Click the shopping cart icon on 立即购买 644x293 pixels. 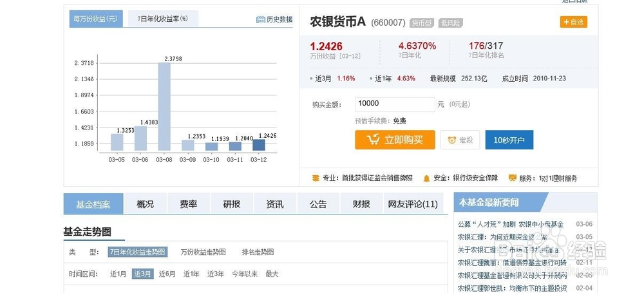(x=374, y=140)
